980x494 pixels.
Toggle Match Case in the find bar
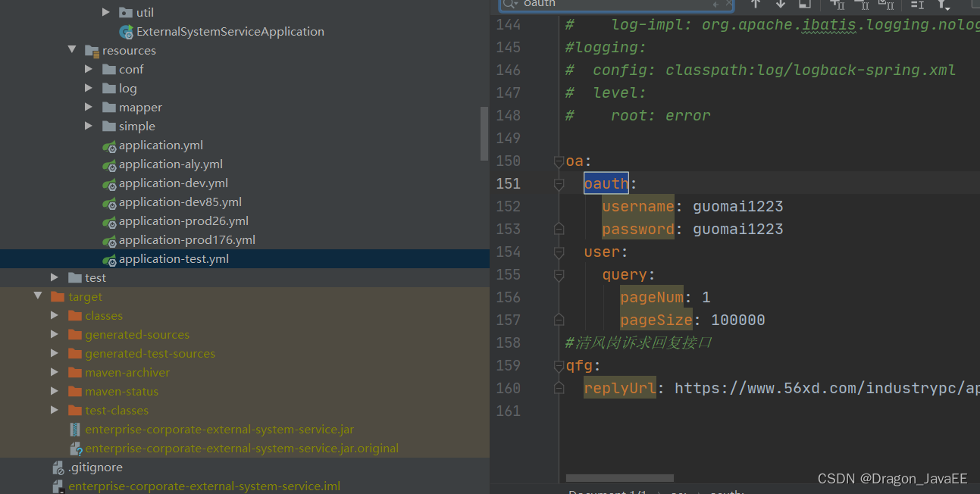(x=840, y=5)
